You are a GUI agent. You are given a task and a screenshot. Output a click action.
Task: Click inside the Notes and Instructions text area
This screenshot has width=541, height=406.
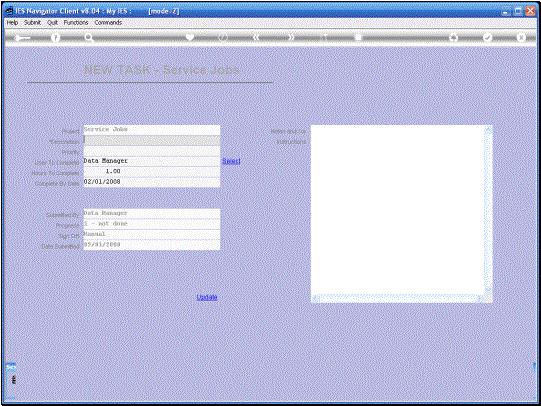397,210
